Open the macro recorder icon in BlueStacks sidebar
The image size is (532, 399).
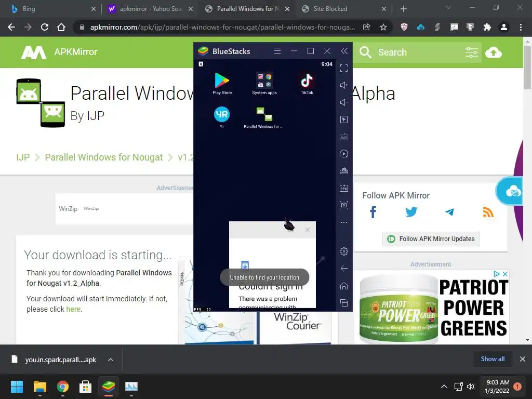coord(344,154)
